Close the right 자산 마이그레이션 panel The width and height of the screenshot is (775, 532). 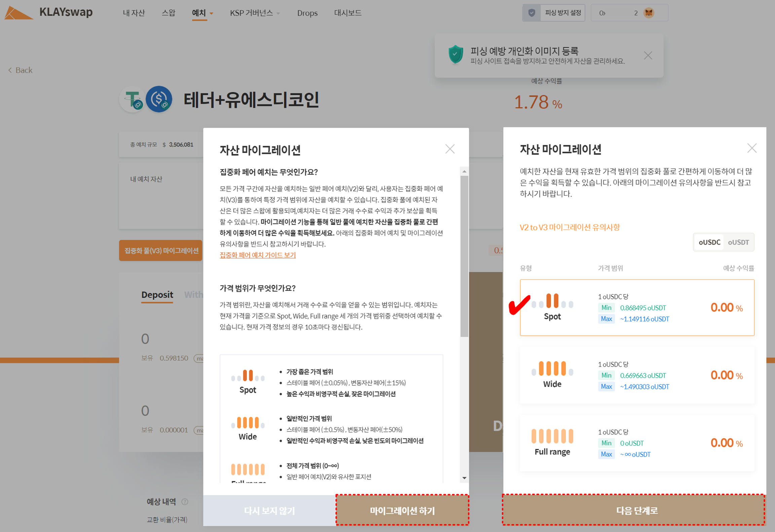click(752, 148)
